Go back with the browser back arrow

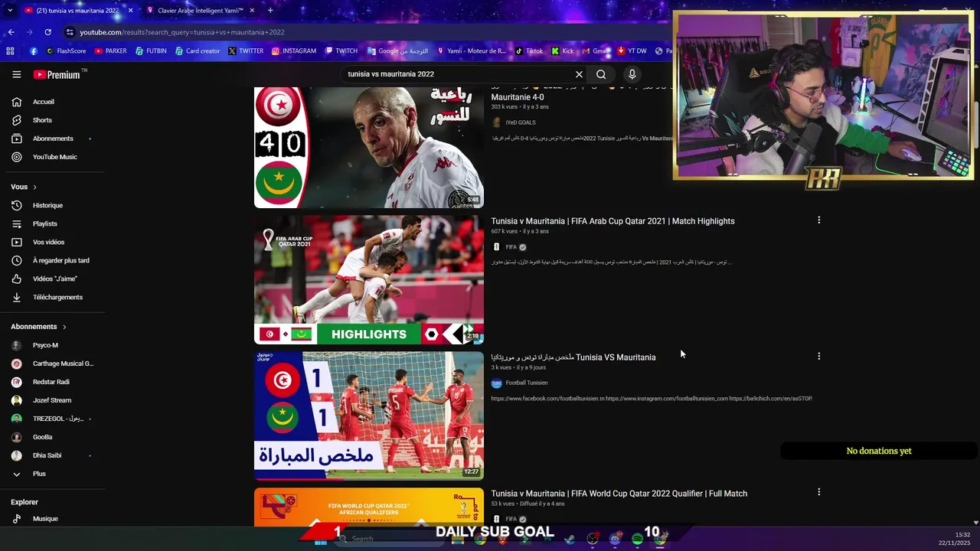[11, 32]
